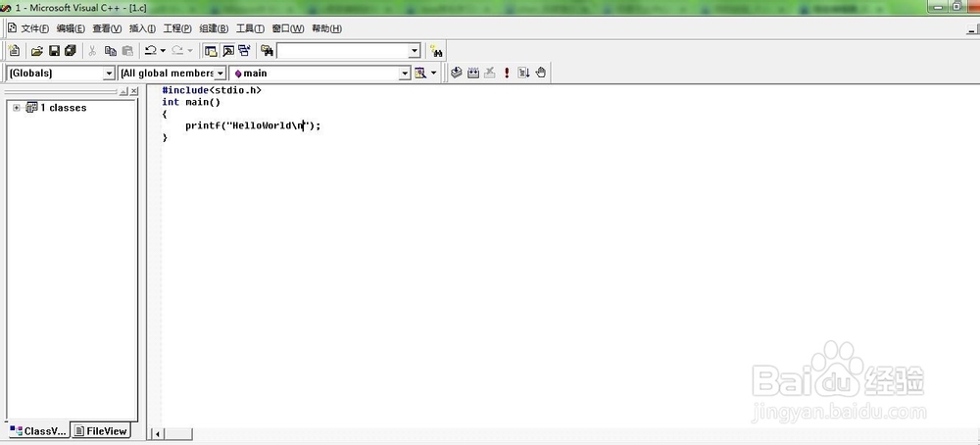Open the 窗口(W) menu
980x445 pixels.
288,28
